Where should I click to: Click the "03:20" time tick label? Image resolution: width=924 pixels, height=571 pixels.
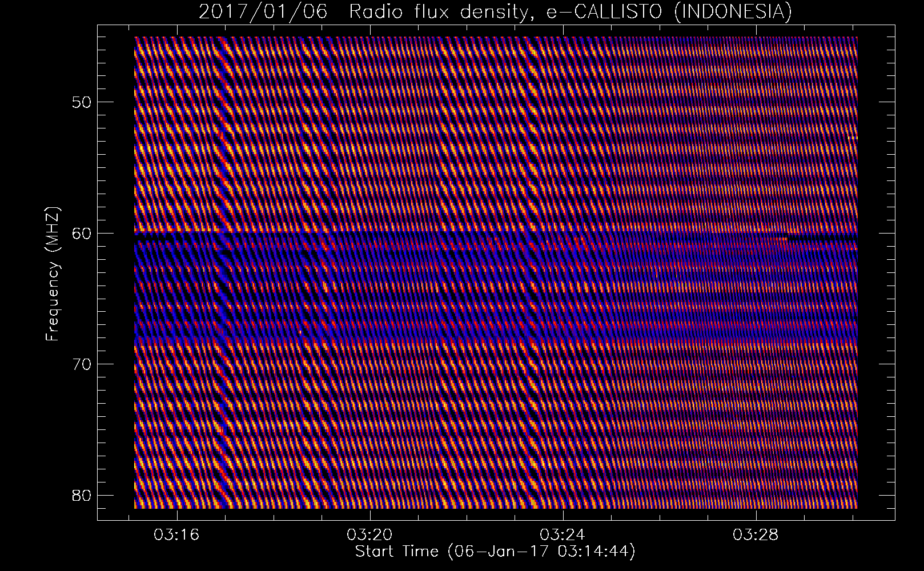coord(369,535)
